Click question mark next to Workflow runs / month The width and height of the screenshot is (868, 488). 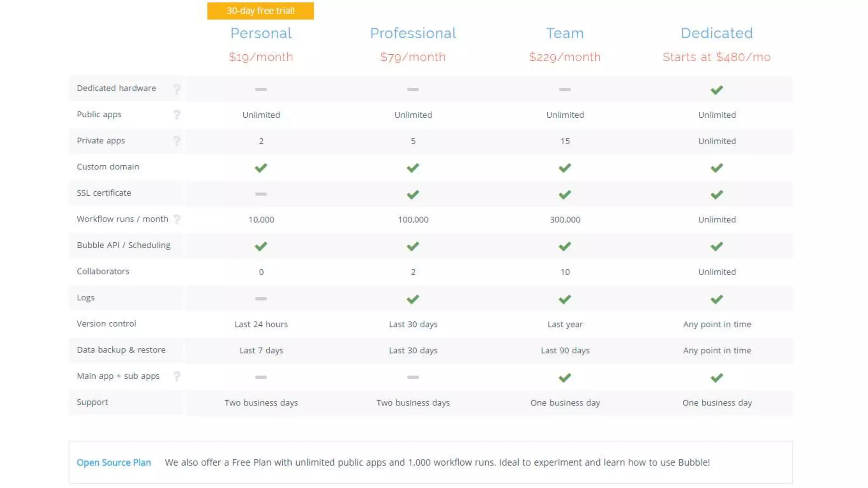pyautogui.click(x=177, y=219)
